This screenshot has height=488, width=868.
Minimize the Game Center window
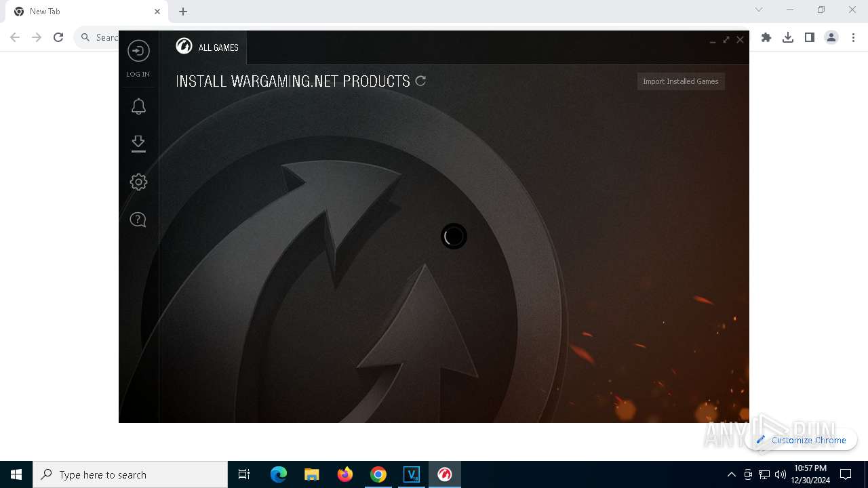713,40
